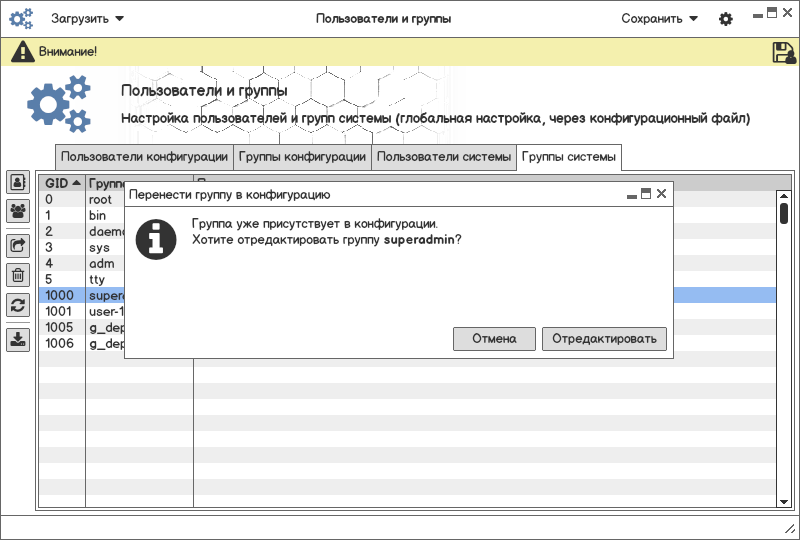
Task: Open the Загрузить dropdown menu
Action: click(87, 18)
